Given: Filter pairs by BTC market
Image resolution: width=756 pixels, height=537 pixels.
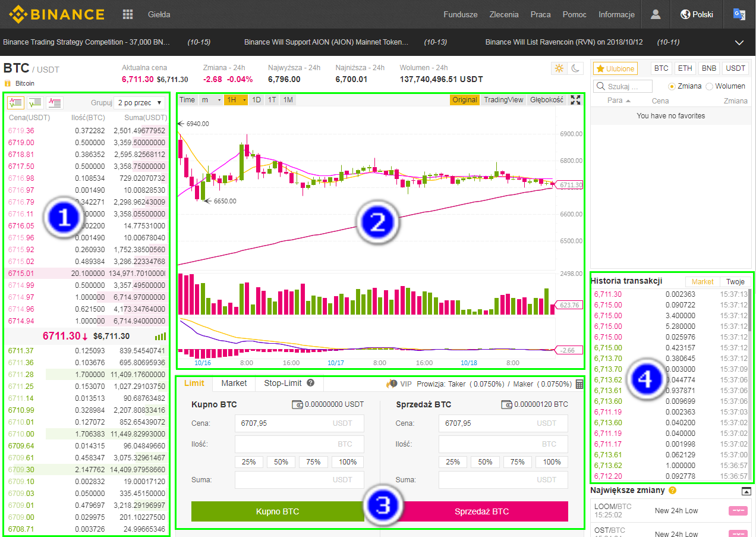Looking at the screenshot, I should 661,68.
